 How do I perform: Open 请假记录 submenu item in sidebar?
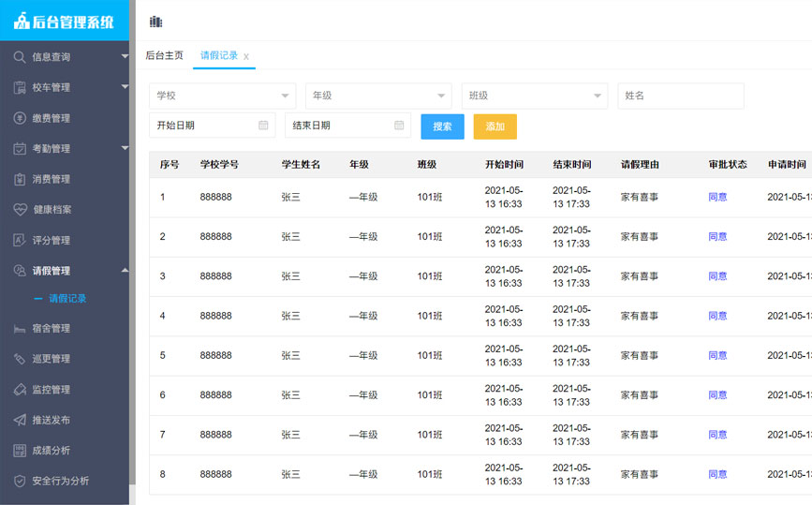[x=67, y=298]
